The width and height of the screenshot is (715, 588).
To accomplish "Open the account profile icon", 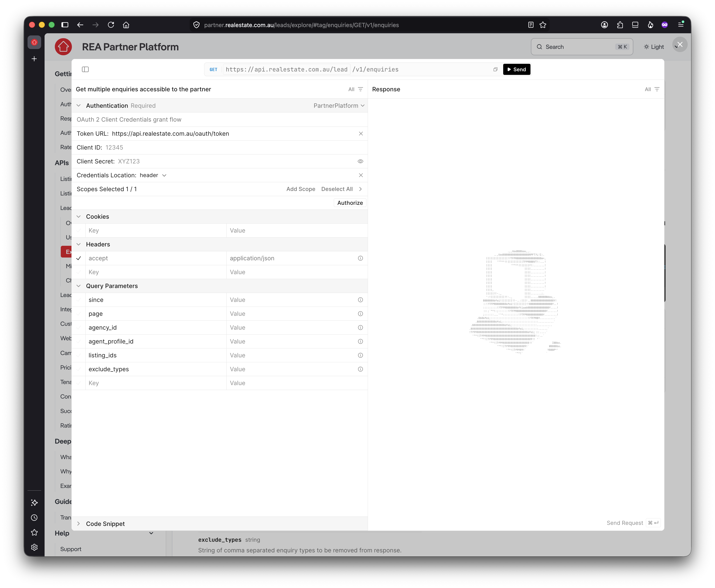I will [x=604, y=25].
